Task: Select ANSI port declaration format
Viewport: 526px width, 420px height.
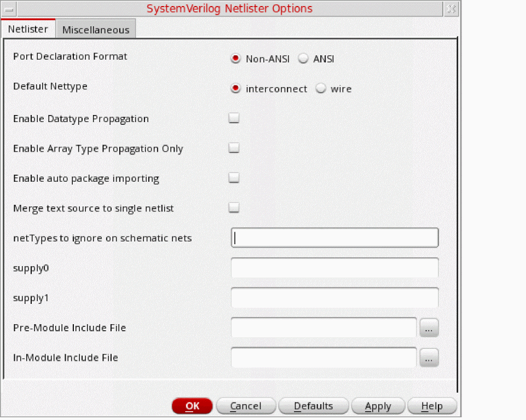Action: tap(303, 59)
